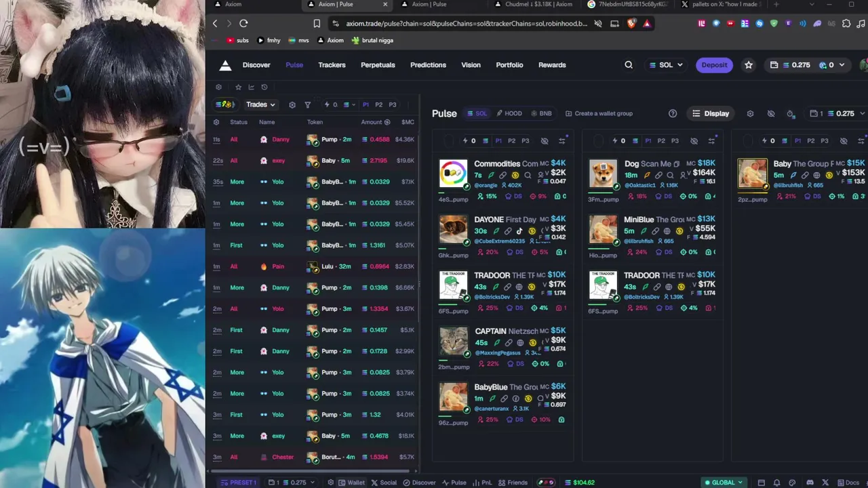Click the Axiom triangle logo
This screenshot has width=868, height=488.
pyautogui.click(x=226, y=65)
